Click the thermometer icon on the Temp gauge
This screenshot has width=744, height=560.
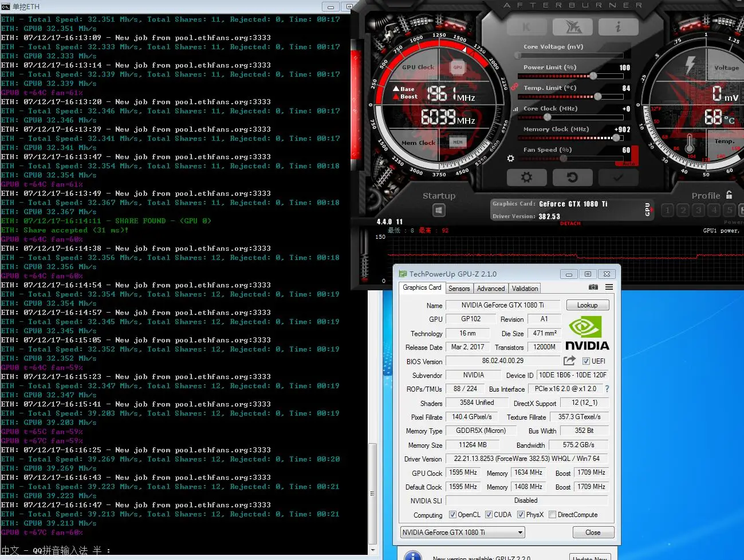pos(690,143)
